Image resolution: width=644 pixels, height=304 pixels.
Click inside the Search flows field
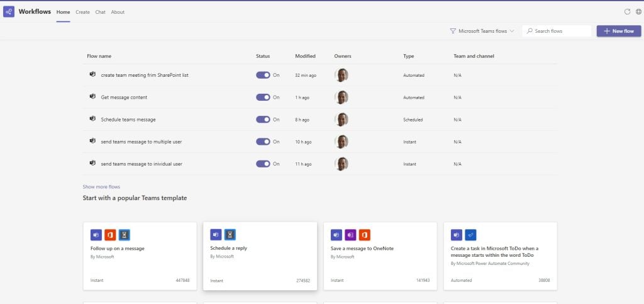pos(557,31)
